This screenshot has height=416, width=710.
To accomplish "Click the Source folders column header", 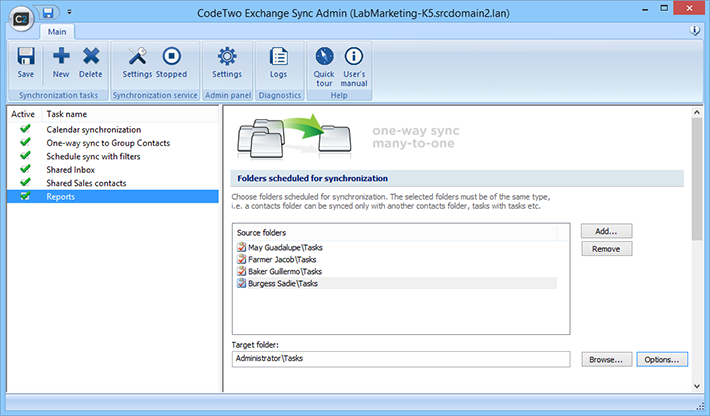I will (395, 233).
